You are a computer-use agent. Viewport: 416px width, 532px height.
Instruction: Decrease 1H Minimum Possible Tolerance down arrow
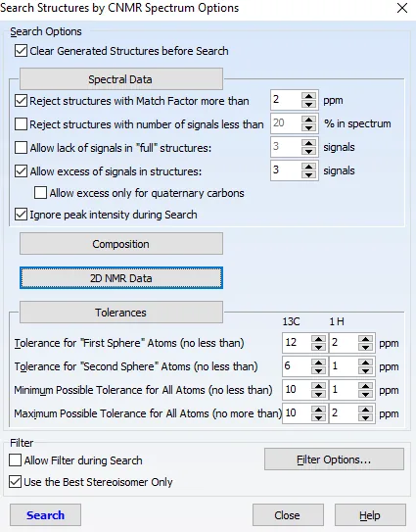coord(365,394)
